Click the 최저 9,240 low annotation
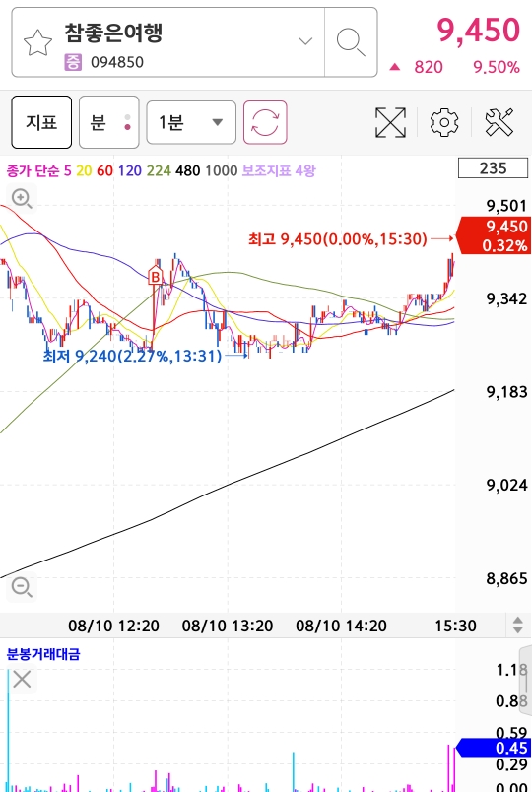 coord(132,356)
